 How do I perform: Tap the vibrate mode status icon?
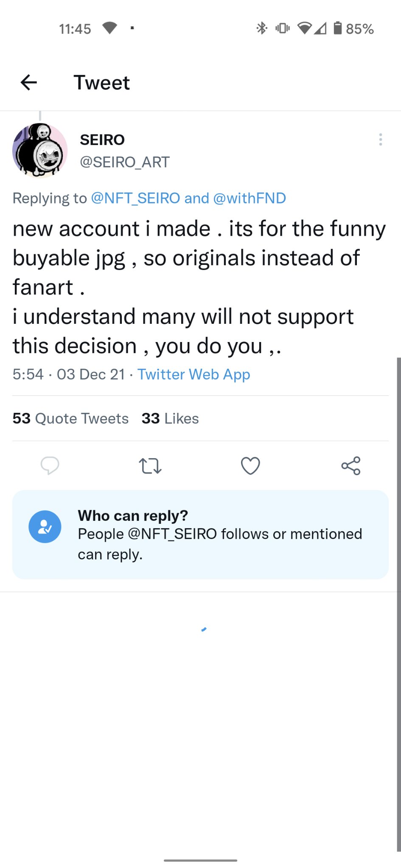(282, 28)
